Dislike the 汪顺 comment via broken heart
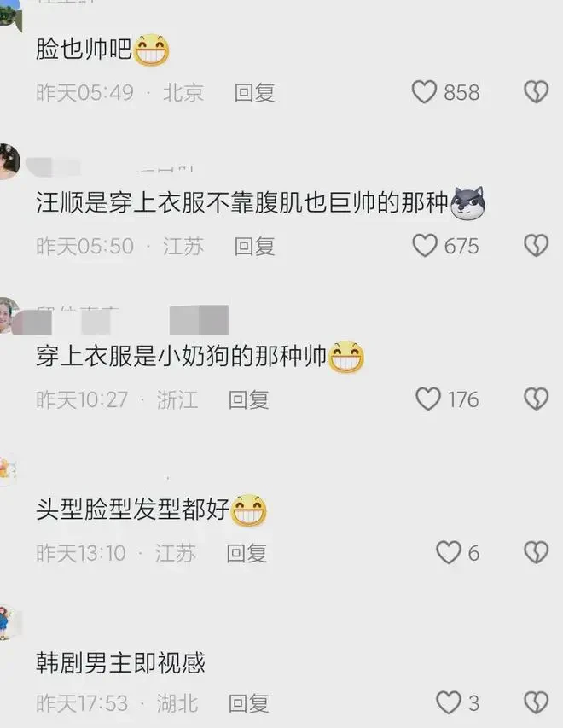This screenshot has height=728, width=563. coord(537,246)
